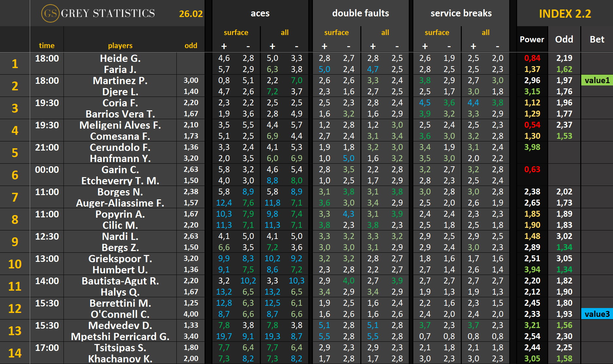Select player Berrettini M.
The height and width of the screenshot is (364, 613).
click(x=120, y=303)
